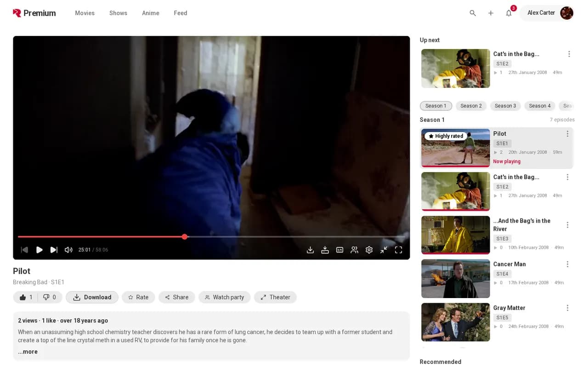Open player settings gear

click(x=369, y=250)
